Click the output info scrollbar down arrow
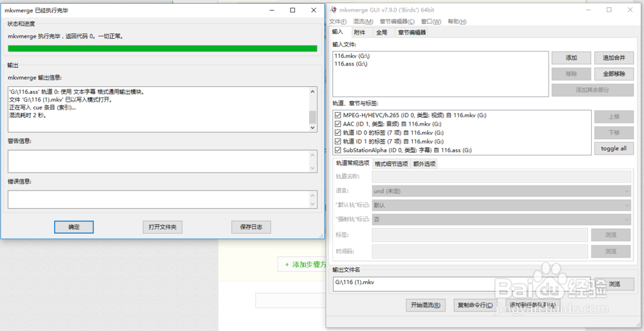 click(313, 128)
